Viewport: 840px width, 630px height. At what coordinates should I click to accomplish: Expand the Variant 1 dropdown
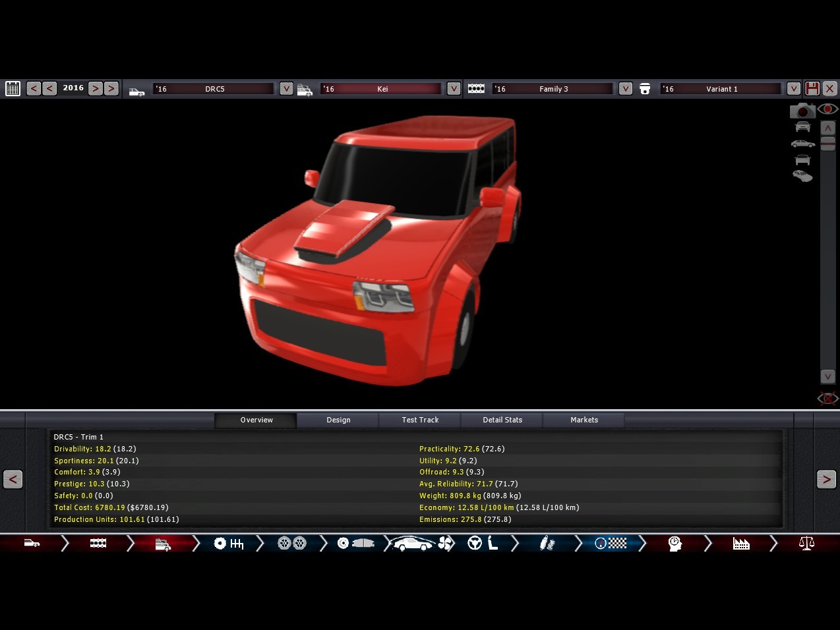pos(794,88)
